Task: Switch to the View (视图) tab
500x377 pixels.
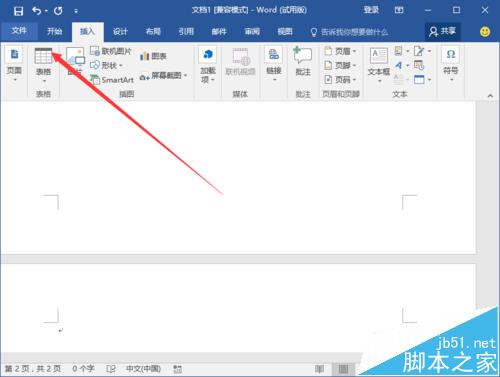Action: 285,32
